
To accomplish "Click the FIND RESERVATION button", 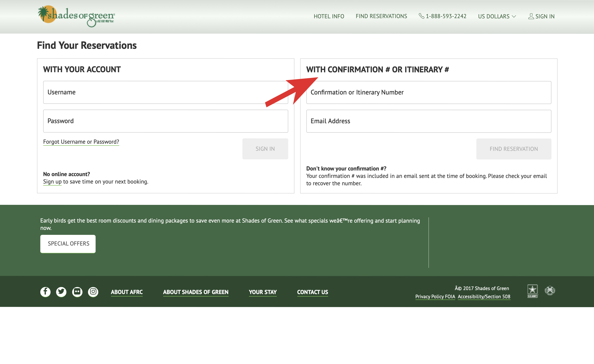I will (514, 148).
